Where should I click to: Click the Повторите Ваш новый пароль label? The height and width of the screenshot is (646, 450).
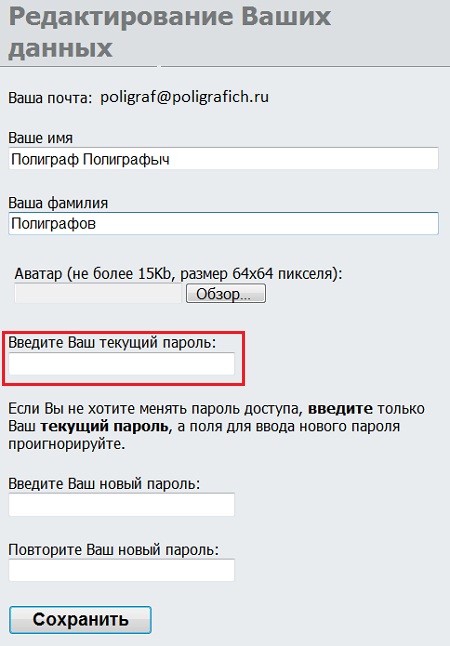point(113,550)
